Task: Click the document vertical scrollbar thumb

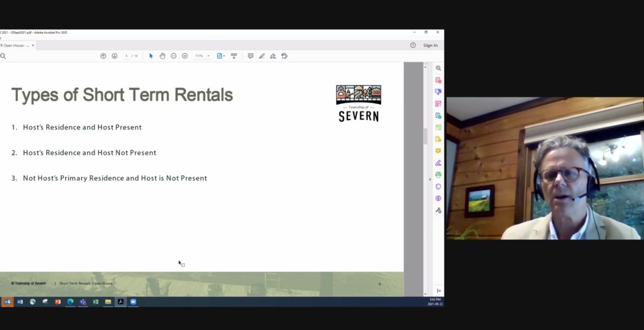Action: (x=425, y=136)
